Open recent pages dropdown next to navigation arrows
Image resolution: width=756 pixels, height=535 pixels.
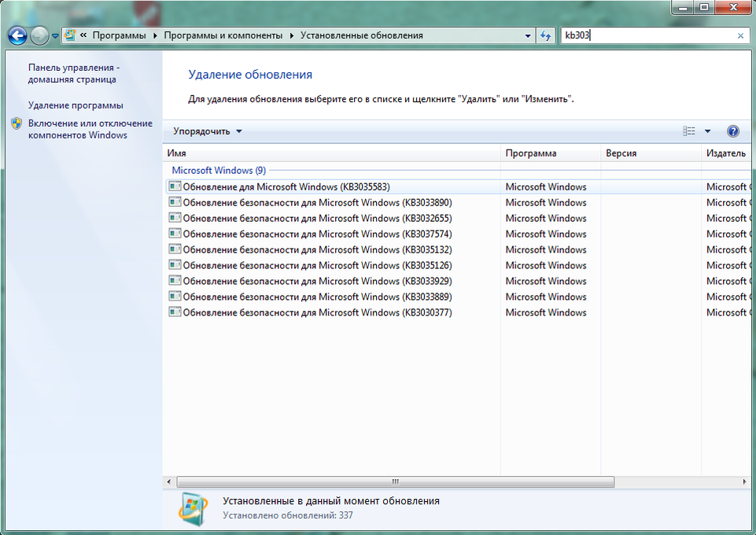point(55,36)
